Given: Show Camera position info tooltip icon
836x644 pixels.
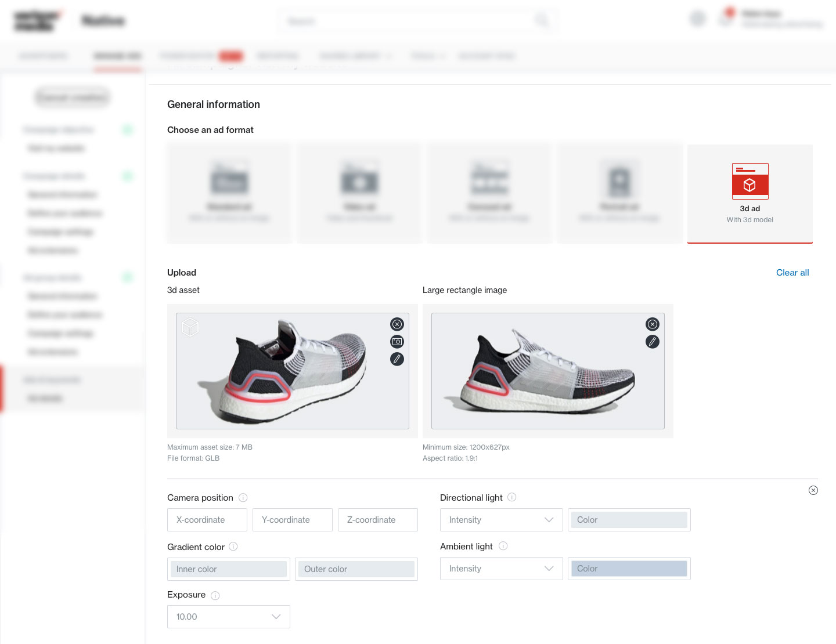Looking at the screenshot, I should (x=243, y=498).
